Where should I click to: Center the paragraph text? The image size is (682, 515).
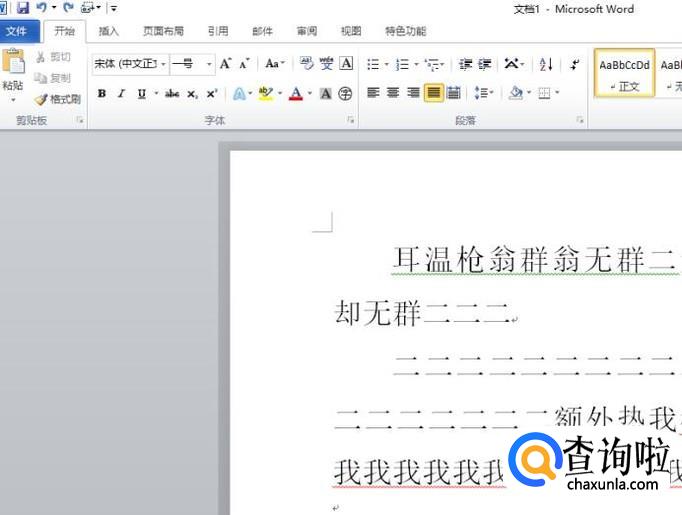(x=393, y=93)
